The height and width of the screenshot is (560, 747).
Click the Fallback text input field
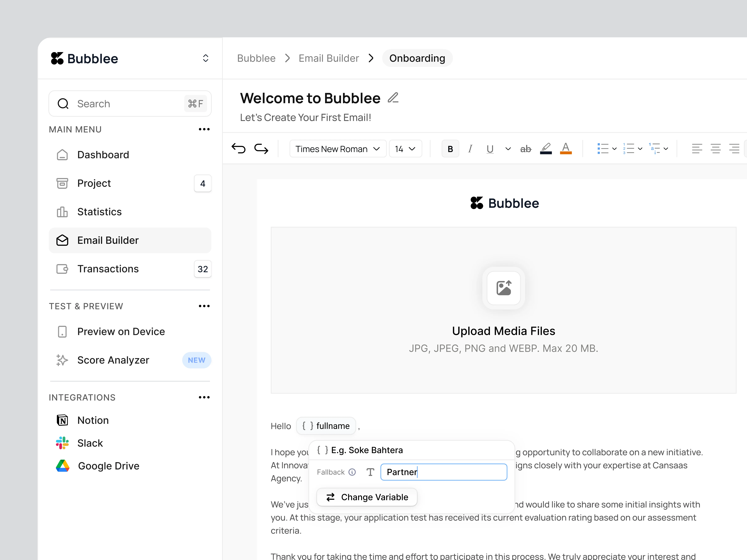coord(444,472)
